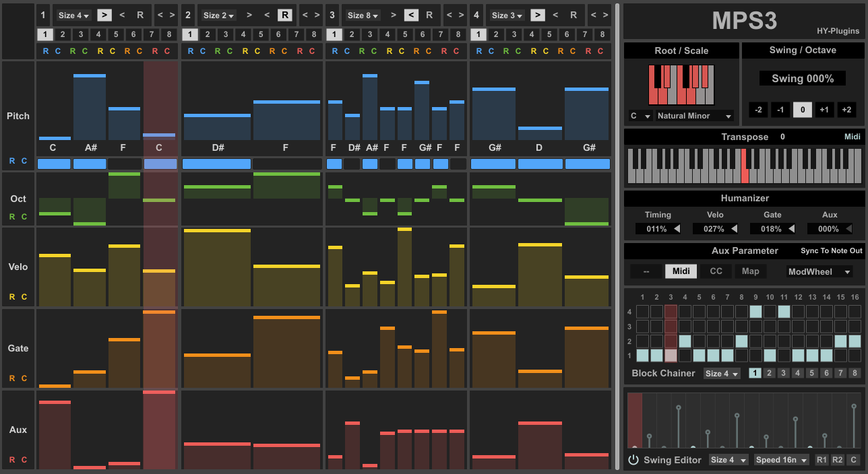Click the Velo humanizer arrow icon
The width and height of the screenshot is (868, 474).
[x=735, y=229]
